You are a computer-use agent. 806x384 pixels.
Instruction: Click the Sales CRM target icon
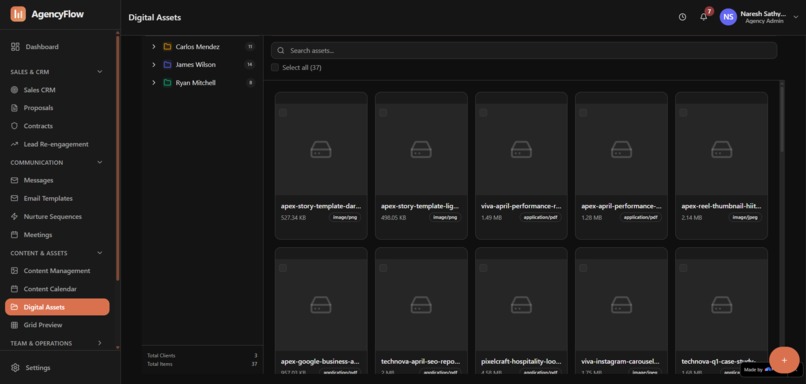(14, 90)
